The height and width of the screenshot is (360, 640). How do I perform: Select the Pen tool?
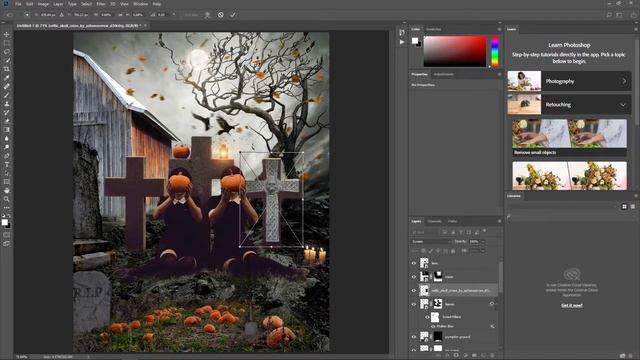click(x=7, y=156)
